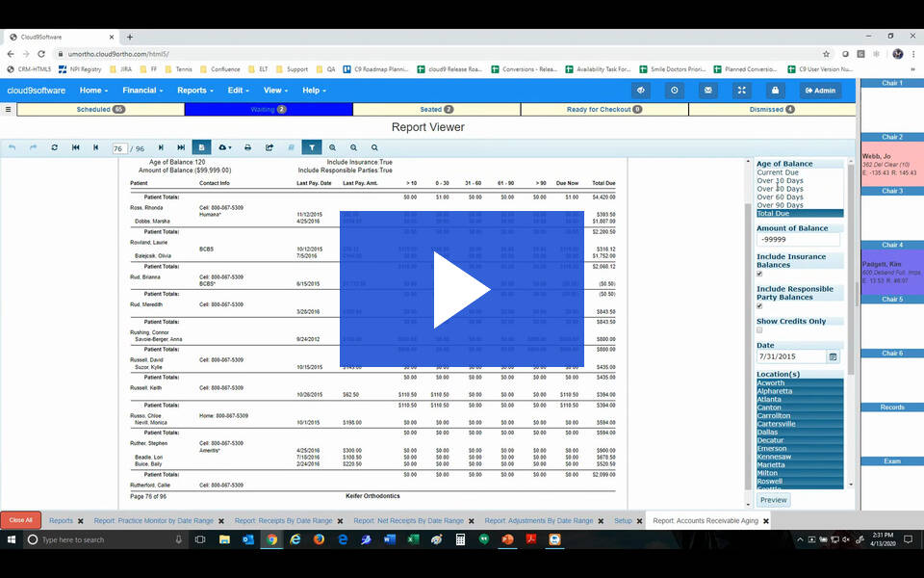The image size is (924, 578).
Task: Open the date picker calendar icon
Action: pyautogui.click(x=833, y=356)
